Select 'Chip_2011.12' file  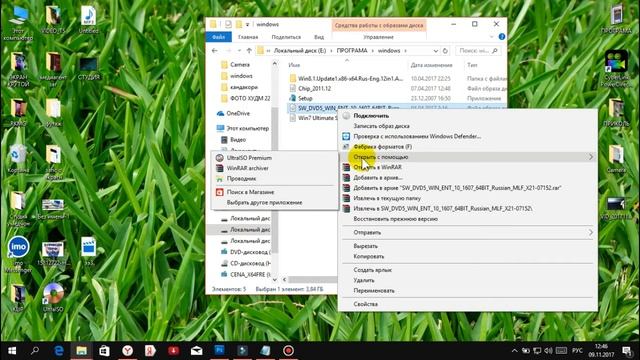[314, 89]
